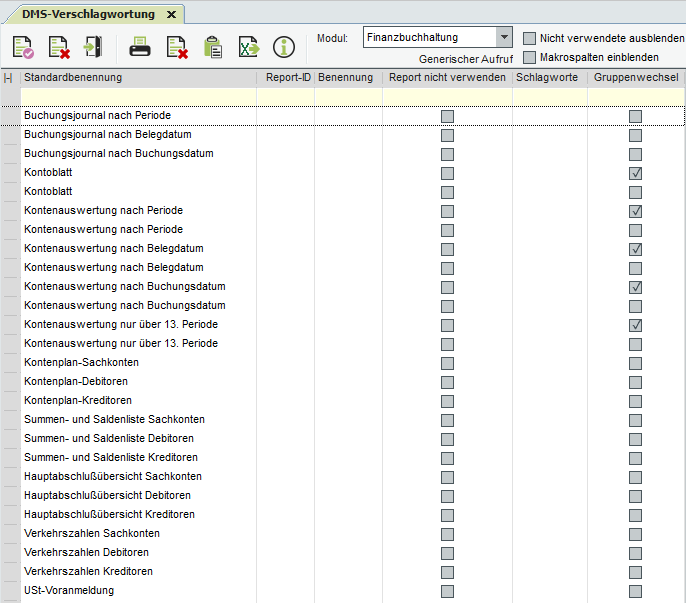Image resolution: width=686 pixels, height=603 pixels.
Task: Click the exit door icon with green arrow
Action: click(93, 47)
